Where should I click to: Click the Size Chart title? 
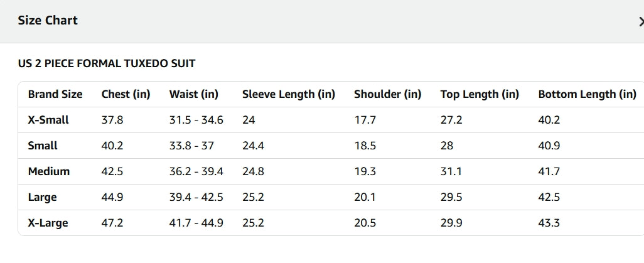(x=48, y=21)
